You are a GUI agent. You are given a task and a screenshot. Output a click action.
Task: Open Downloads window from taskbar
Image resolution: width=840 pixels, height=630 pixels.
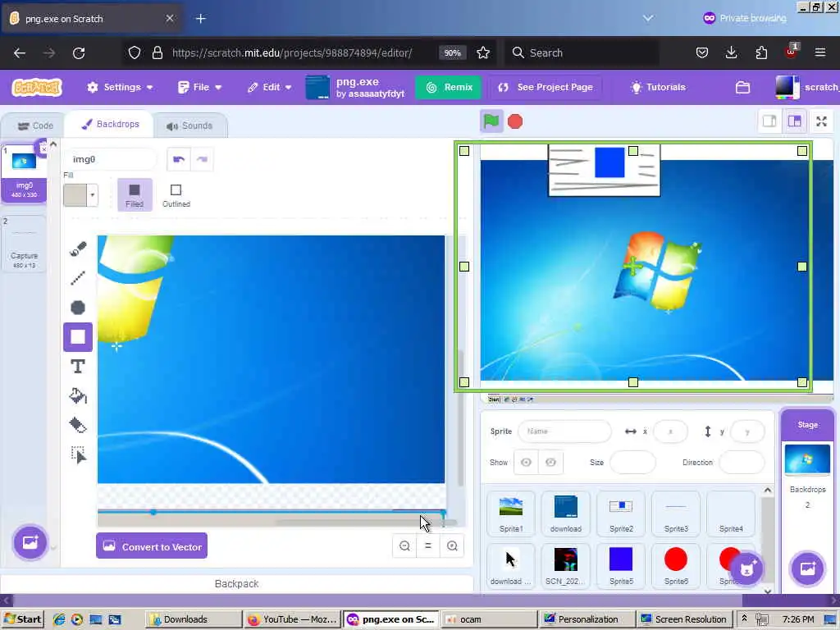(193, 619)
